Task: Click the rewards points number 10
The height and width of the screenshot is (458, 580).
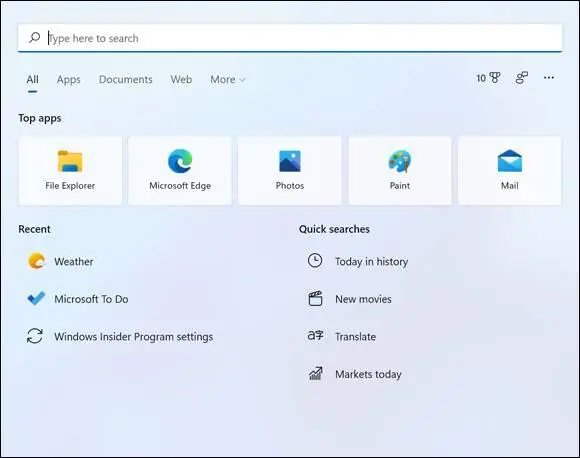Action: tap(481, 78)
